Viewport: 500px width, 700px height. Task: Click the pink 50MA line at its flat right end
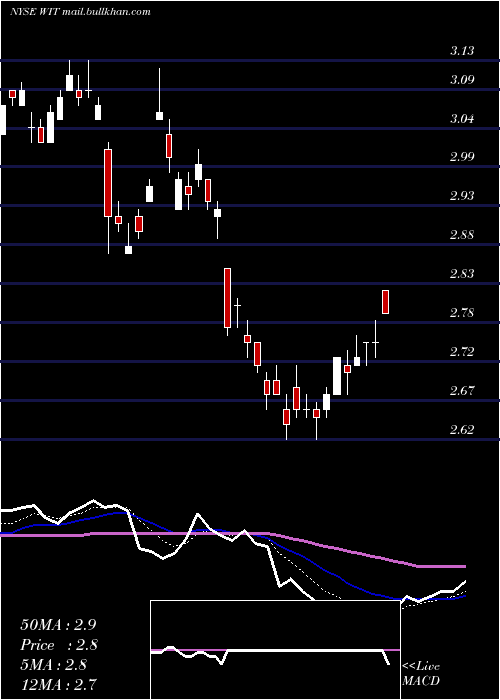click(442, 566)
